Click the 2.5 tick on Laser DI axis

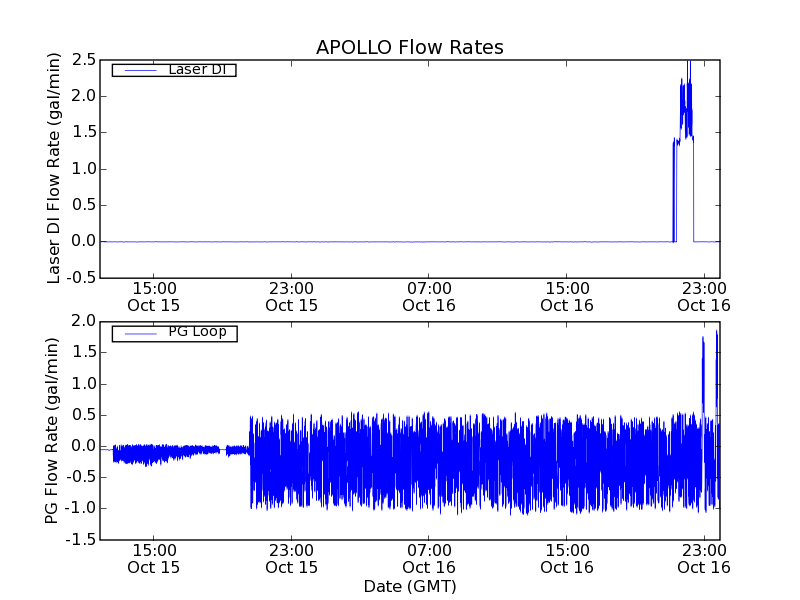pyautogui.click(x=84, y=60)
